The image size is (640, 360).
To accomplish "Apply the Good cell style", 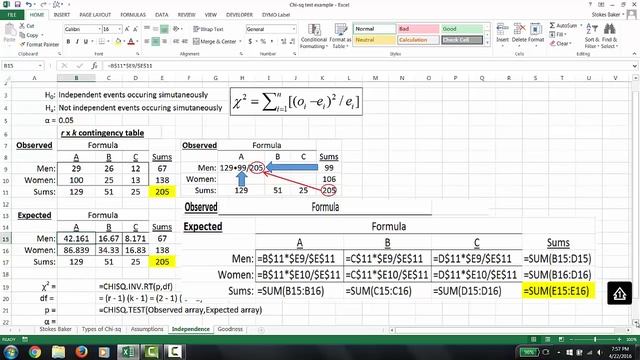I will (x=462, y=29).
